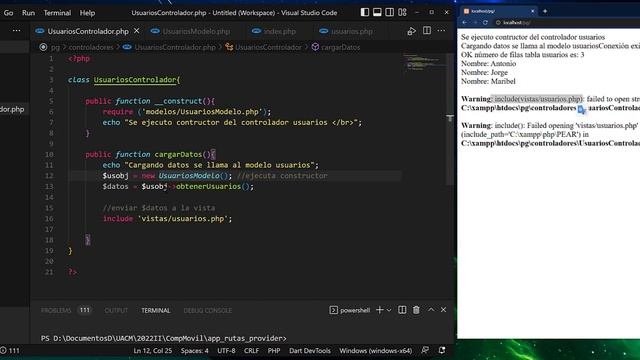The width and height of the screenshot is (640, 360).
Task: Create a new terminal with plus icon
Action: [x=380, y=310]
